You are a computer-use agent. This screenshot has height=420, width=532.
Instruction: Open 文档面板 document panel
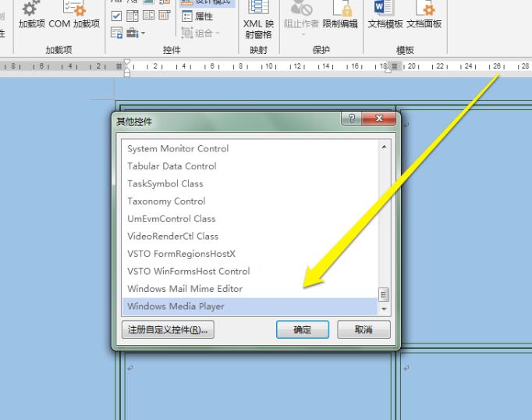coord(424,16)
